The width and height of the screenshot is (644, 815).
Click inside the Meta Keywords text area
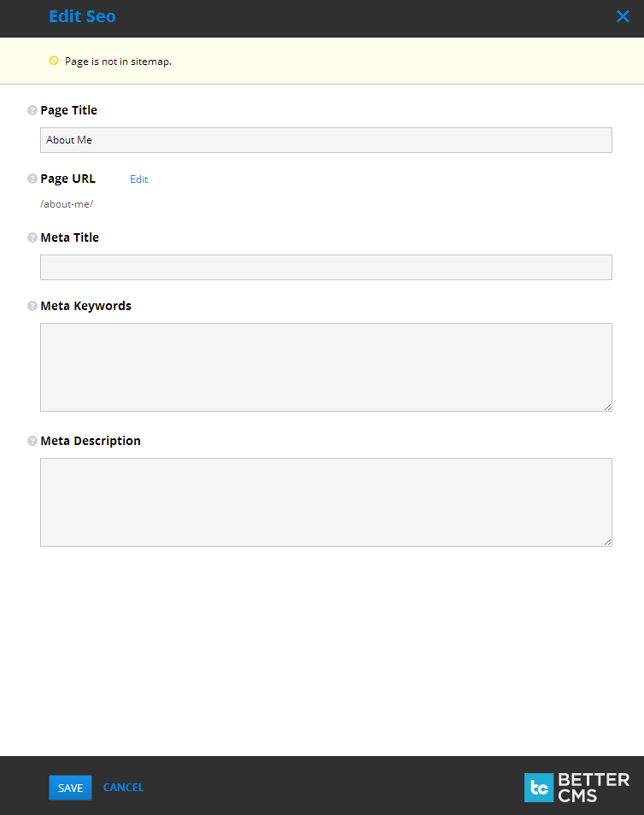[325, 367]
